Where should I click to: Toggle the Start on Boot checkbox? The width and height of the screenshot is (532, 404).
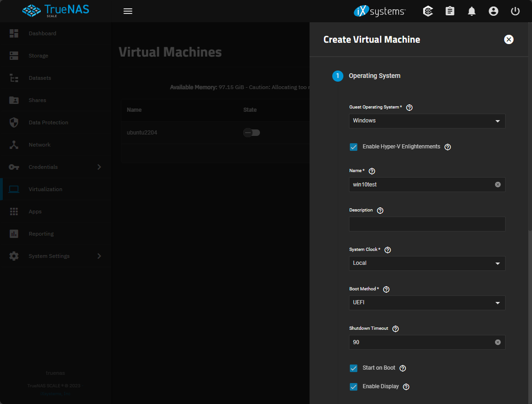(354, 368)
